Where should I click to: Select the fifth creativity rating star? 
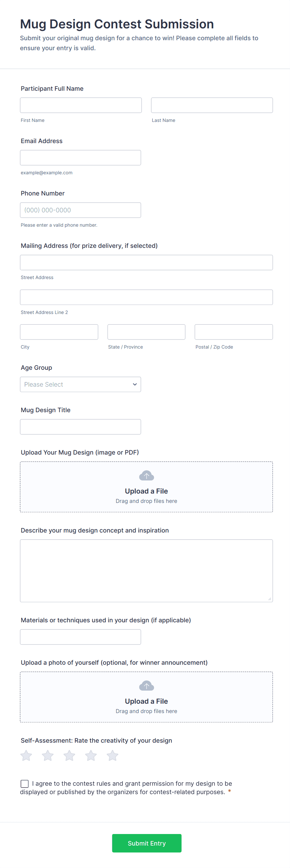(x=112, y=755)
